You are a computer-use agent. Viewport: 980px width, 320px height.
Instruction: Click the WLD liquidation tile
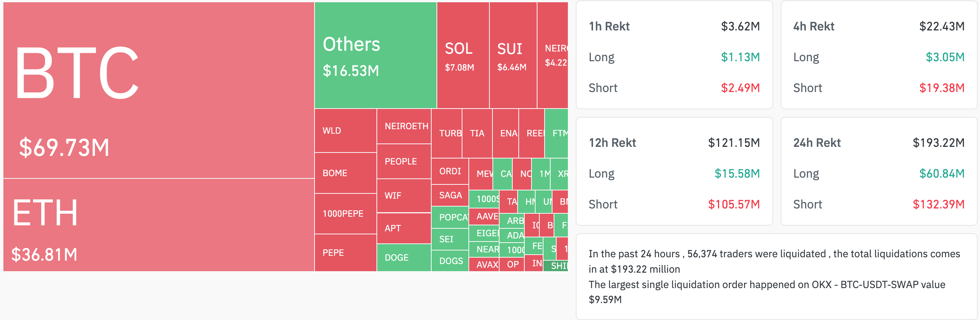(x=345, y=130)
